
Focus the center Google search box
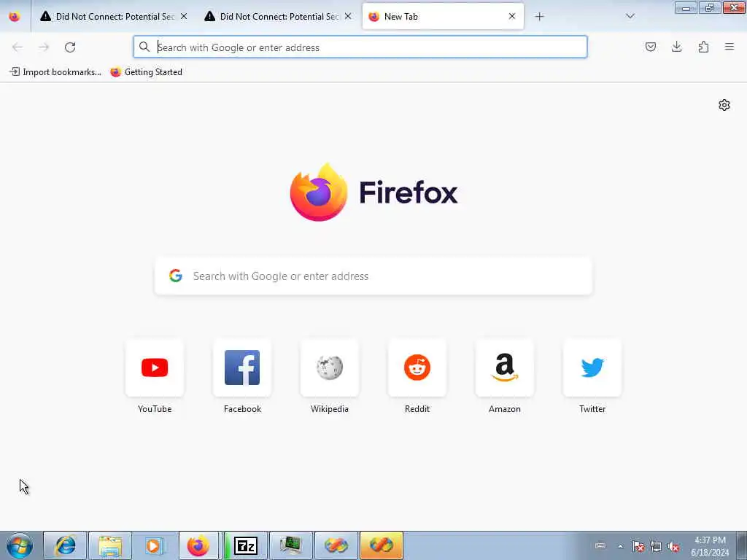373,276
